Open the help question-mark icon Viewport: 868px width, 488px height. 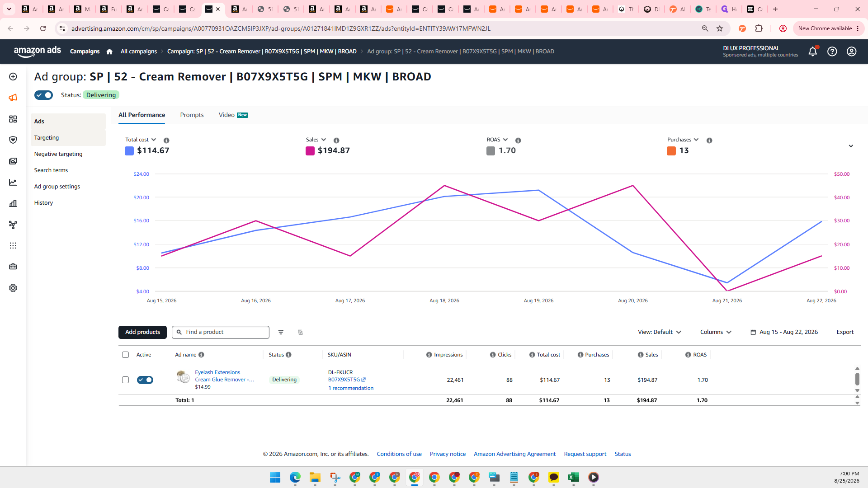point(832,52)
